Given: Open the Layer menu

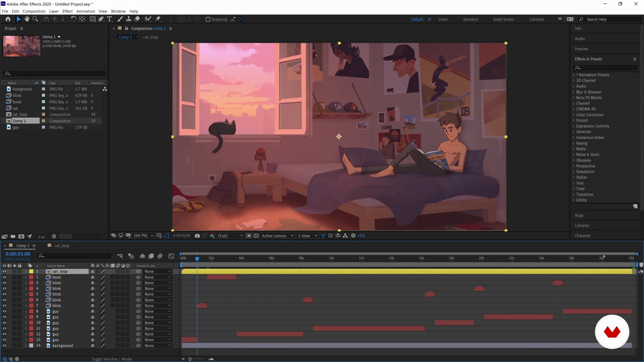Looking at the screenshot, I should point(54,11).
